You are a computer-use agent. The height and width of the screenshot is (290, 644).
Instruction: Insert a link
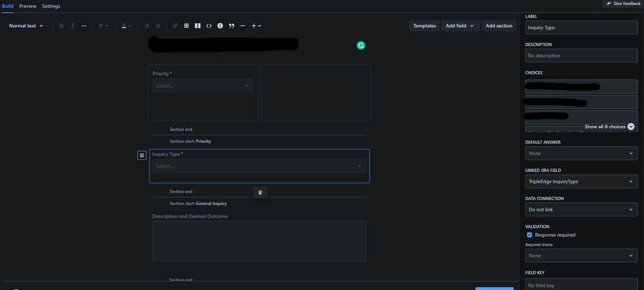(x=175, y=25)
